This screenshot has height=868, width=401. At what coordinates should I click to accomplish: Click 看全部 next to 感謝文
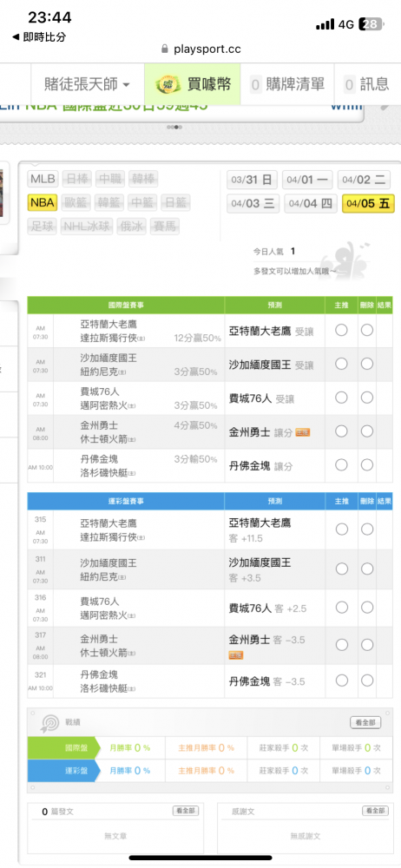click(x=375, y=811)
